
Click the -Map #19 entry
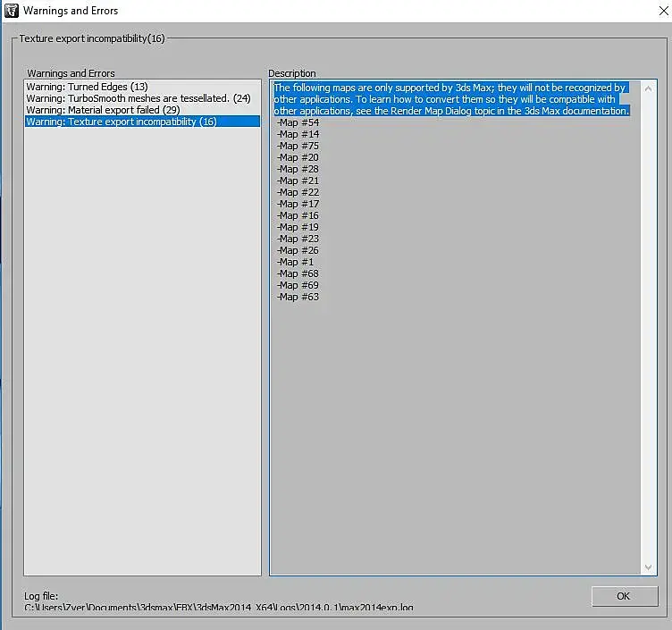[298, 227]
